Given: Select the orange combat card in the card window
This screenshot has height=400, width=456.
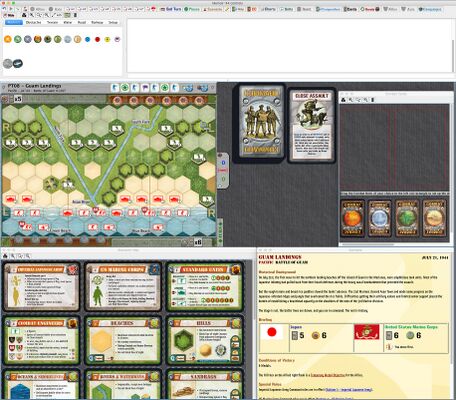Looking at the screenshot, I should tap(352, 218).
